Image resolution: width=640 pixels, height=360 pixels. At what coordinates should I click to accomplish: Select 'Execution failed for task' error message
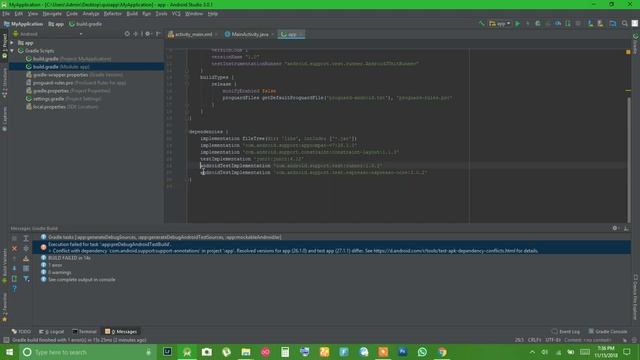click(x=331, y=247)
